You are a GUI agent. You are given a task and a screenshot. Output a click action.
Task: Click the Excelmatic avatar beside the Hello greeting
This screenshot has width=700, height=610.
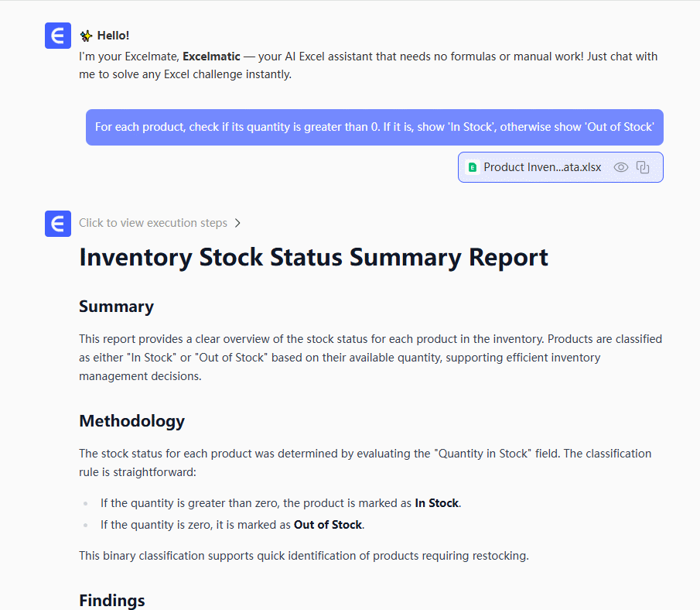tap(58, 36)
